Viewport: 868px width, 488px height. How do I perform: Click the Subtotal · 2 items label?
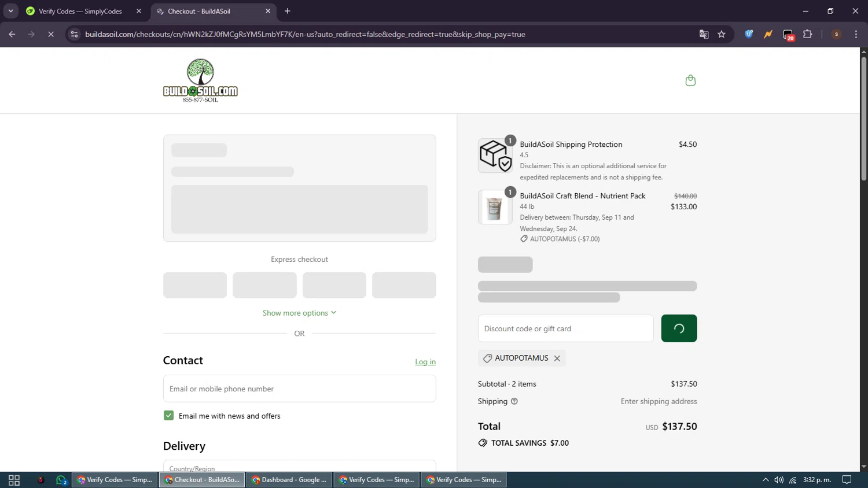click(507, 384)
